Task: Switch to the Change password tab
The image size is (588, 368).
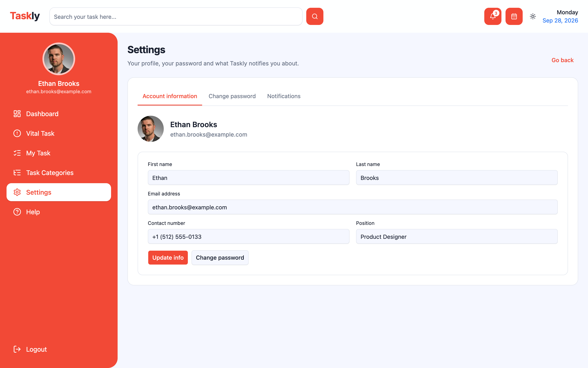Action: point(232,96)
